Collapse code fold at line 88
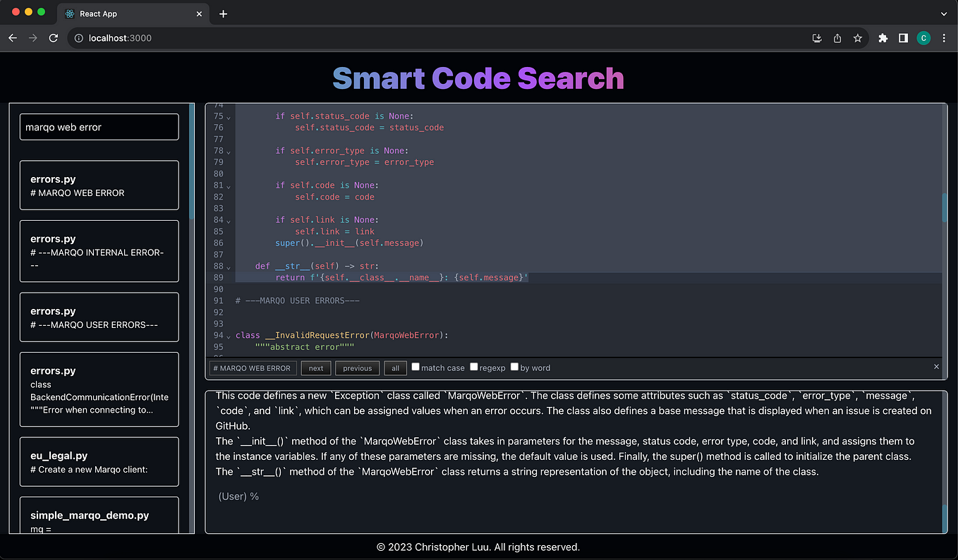 click(229, 267)
